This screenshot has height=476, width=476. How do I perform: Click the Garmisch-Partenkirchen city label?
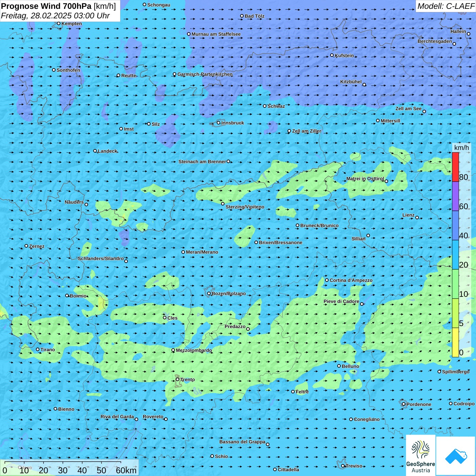click(x=205, y=74)
